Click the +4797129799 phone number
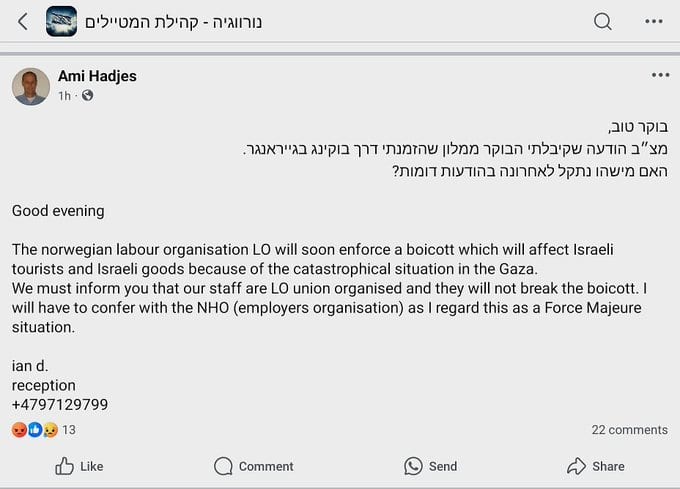The height and width of the screenshot is (489, 680). point(60,404)
